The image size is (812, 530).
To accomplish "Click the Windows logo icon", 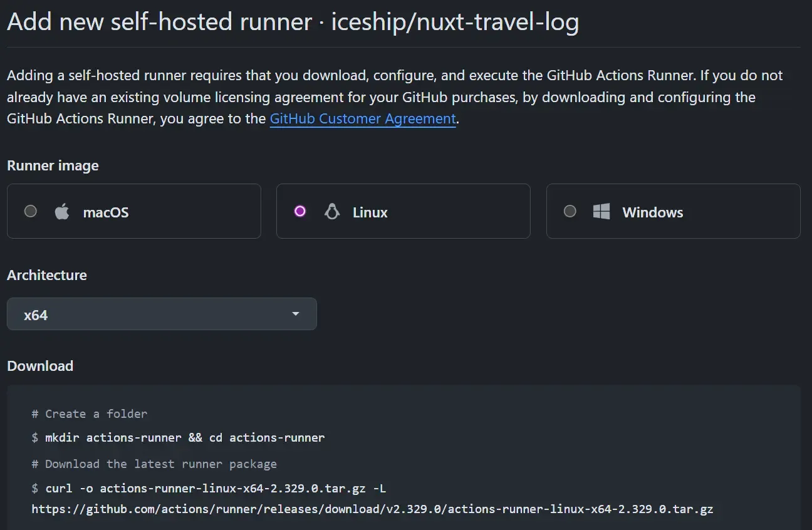I will [x=601, y=212].
